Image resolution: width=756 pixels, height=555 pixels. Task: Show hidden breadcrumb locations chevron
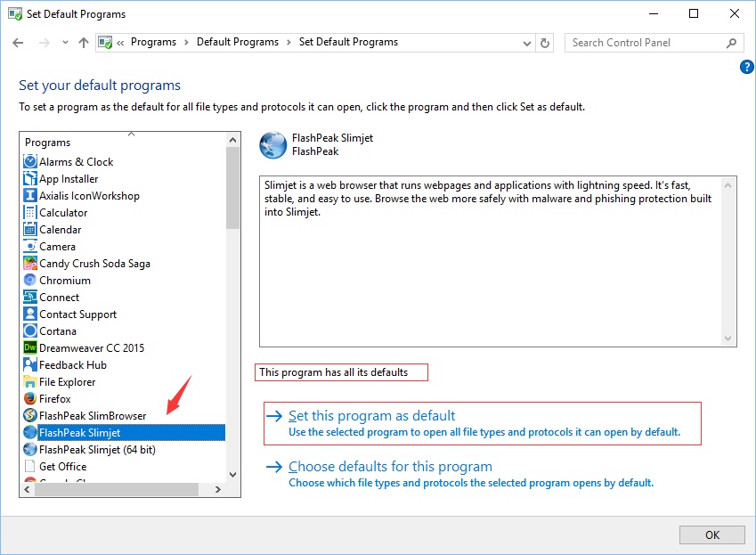pyautogui.click(x=120, y=43)
